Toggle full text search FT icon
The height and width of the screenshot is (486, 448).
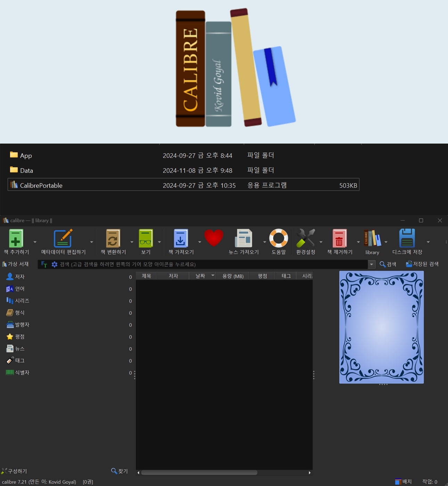[44, 264]
